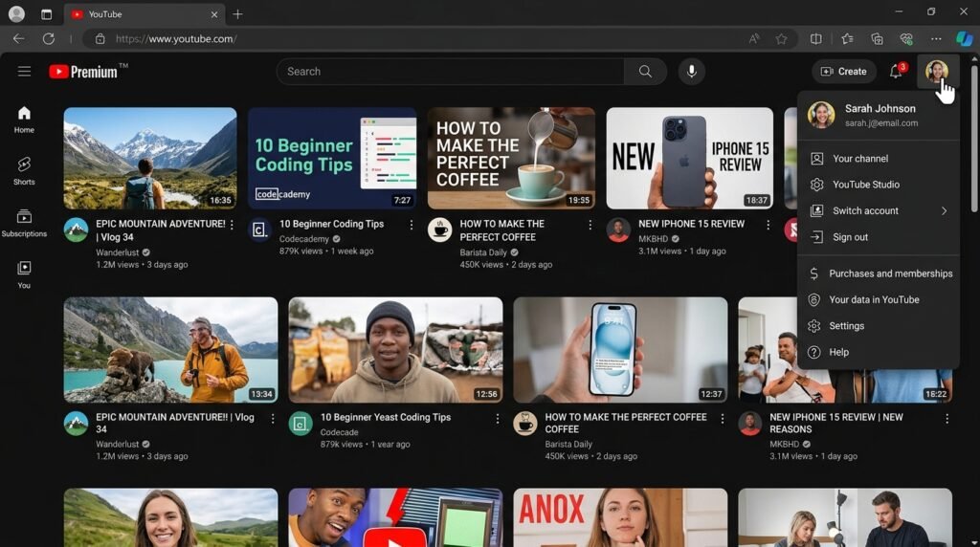The width and height of the screenshot is (980, 547).
Task: Play Epic Mountain Adventure 16:35 thumbnail
Action: click(150, 158)
